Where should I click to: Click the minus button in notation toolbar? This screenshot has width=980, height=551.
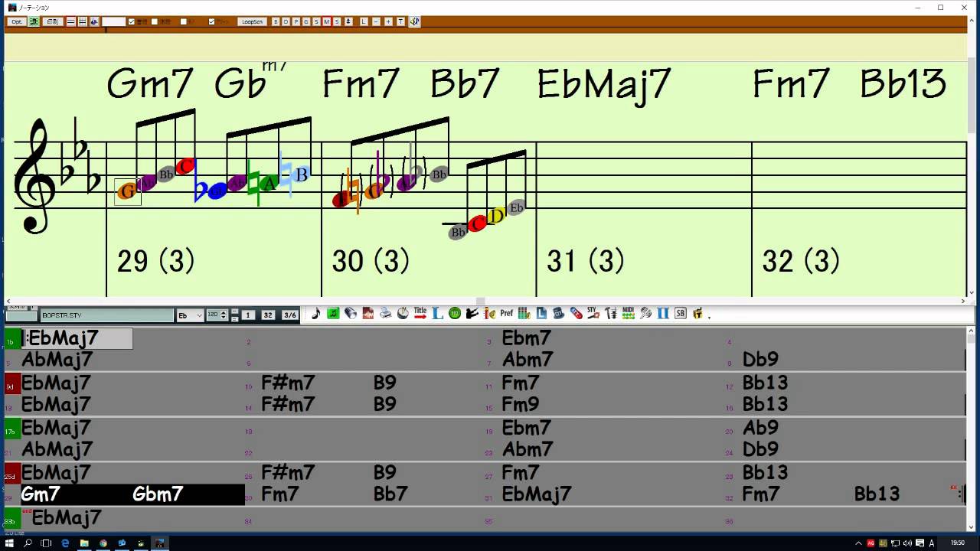376,21
